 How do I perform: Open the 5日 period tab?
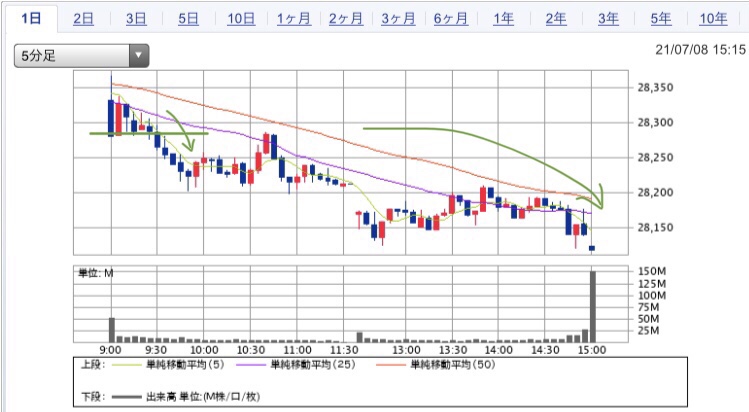tap(188, 19)
